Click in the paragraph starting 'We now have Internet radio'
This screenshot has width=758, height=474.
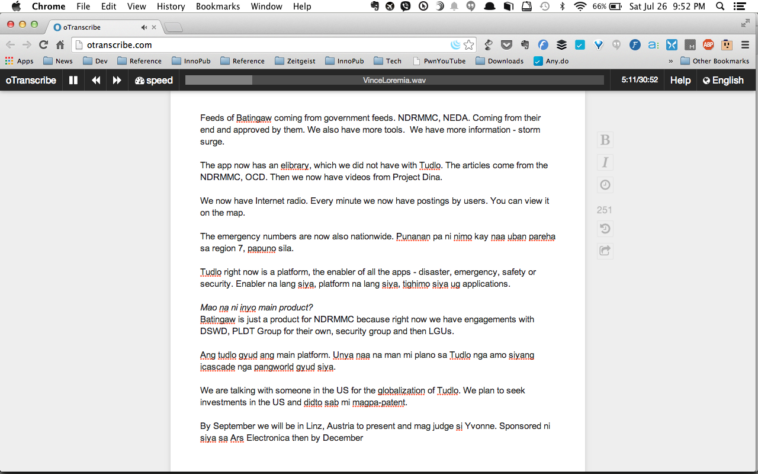click(x=375, y=207)
